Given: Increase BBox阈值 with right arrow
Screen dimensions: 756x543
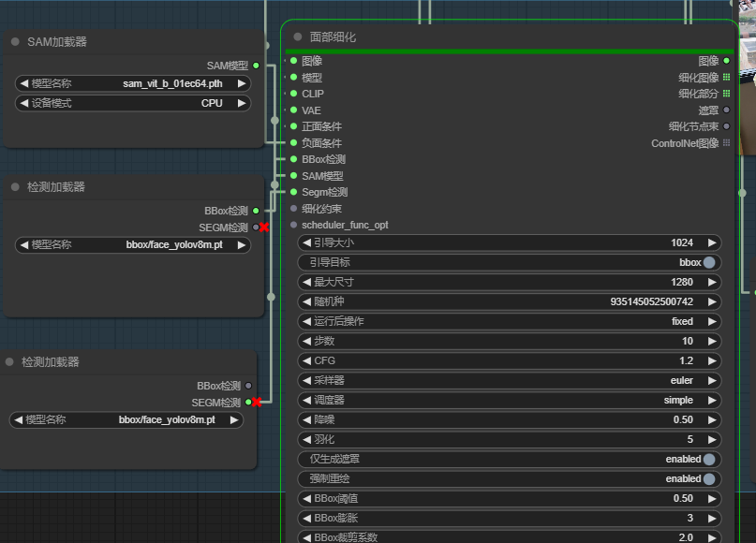Looking at the screenshot, I should pyautogui.click(x=712, y=499).
